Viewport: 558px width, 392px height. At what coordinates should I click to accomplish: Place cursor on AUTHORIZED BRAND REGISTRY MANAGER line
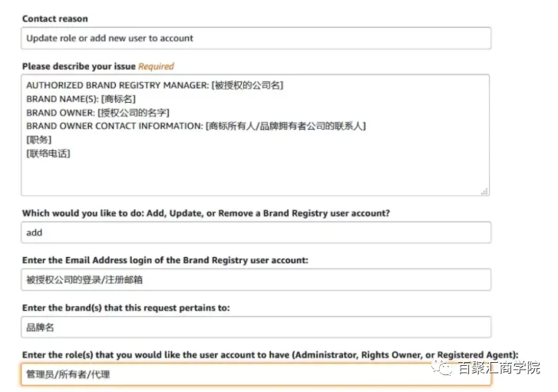point(155,85)
